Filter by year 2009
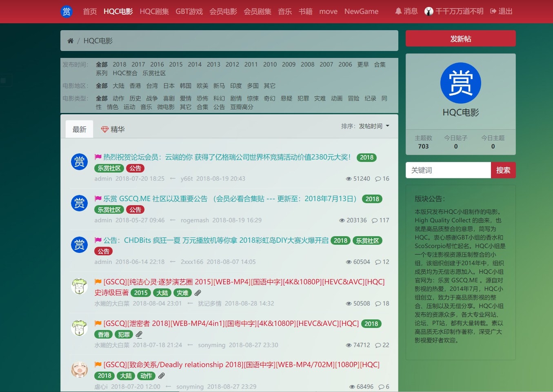This screenshot has height=392, width=553. click(x=289, y=64)
